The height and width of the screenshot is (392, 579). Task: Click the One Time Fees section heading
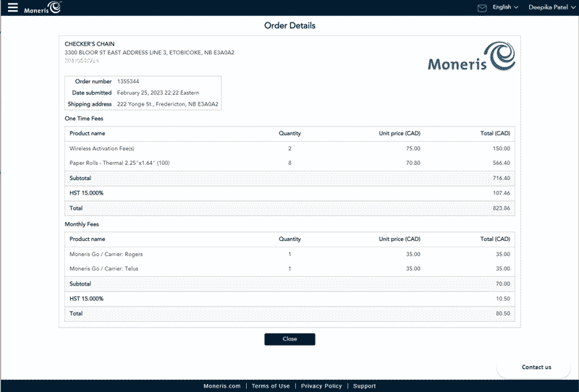tap(84, 119)
